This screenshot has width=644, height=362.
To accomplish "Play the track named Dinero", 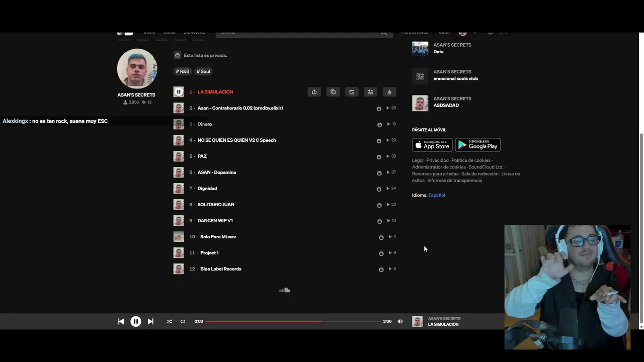I will pyautogui.click(x=205, y=124).
